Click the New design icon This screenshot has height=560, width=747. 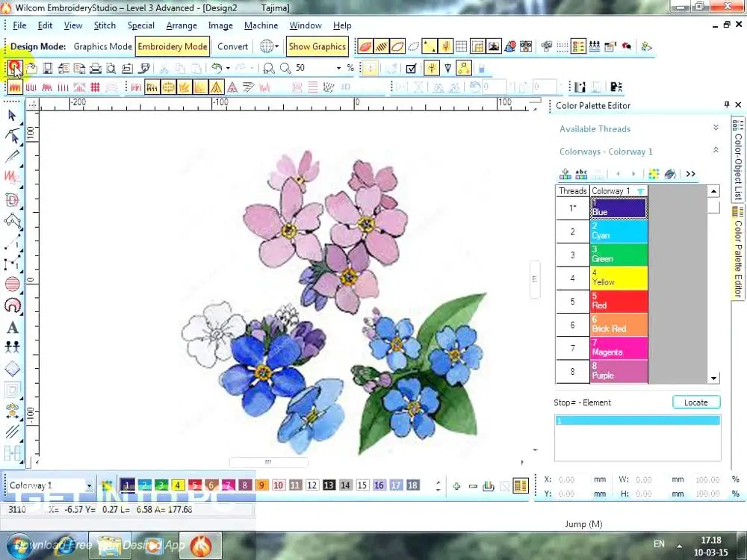click(14, 68)
